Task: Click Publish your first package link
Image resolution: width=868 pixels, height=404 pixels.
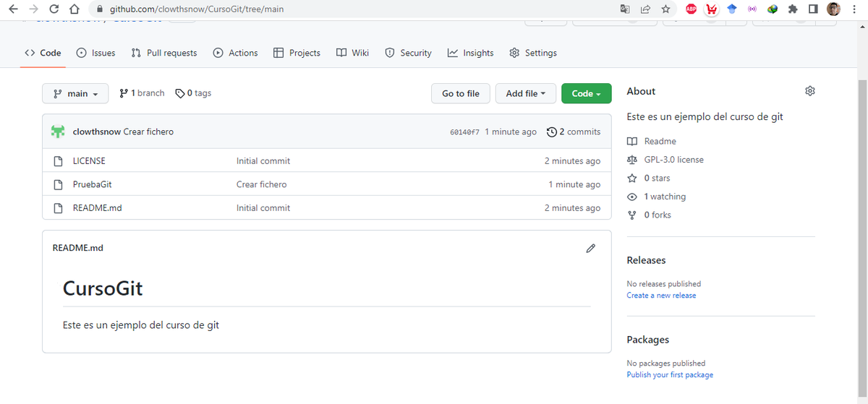Action: (x=670, y=375)
